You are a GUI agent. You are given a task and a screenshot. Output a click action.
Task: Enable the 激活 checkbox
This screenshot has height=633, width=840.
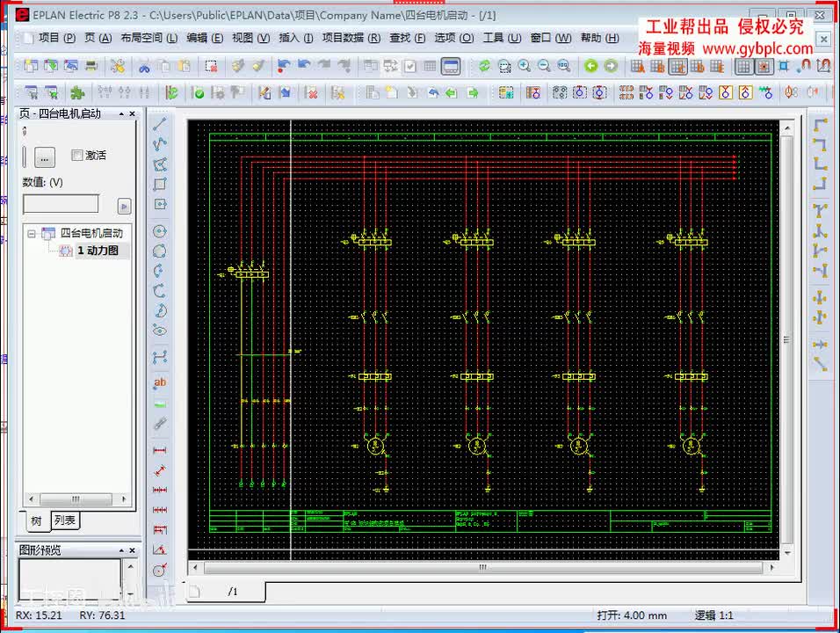tap(76, 156)
